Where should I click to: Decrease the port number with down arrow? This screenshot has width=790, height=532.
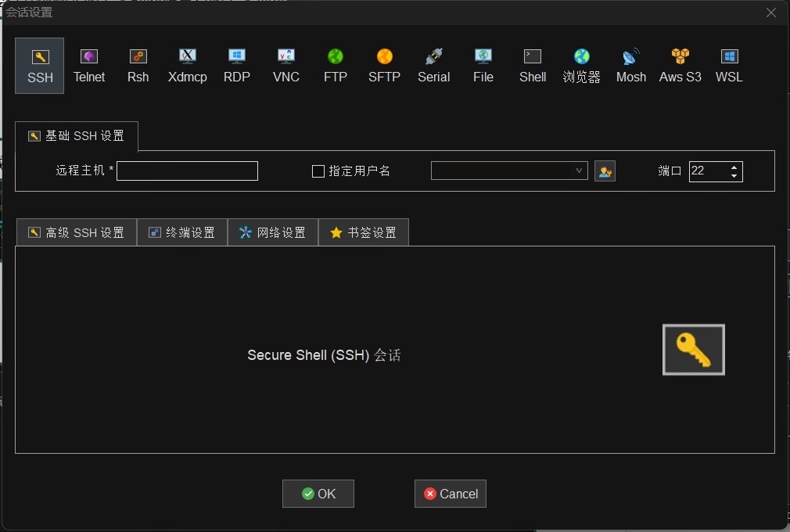[x=734, y=176]
